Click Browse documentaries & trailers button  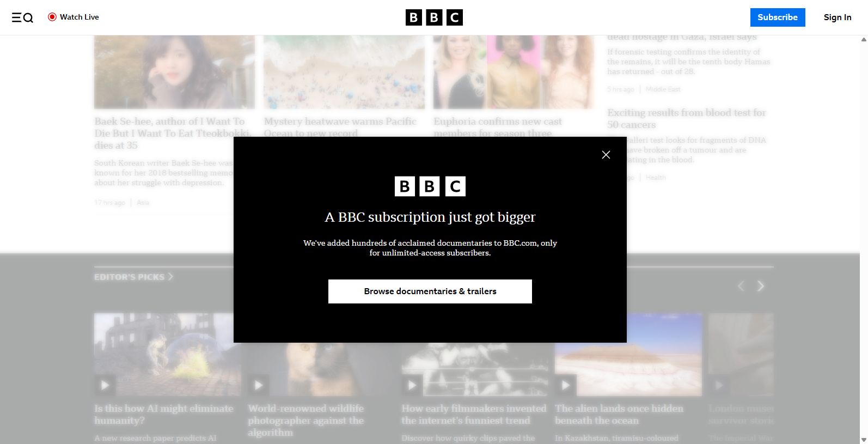pyautogui.click(x=430, y=291)
